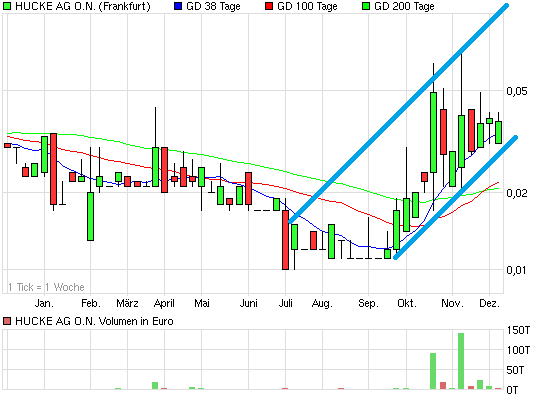The width and height of the screenshot is (545, 398).
Task: Click the 'Juni' month label
Action: coord(249,303)
